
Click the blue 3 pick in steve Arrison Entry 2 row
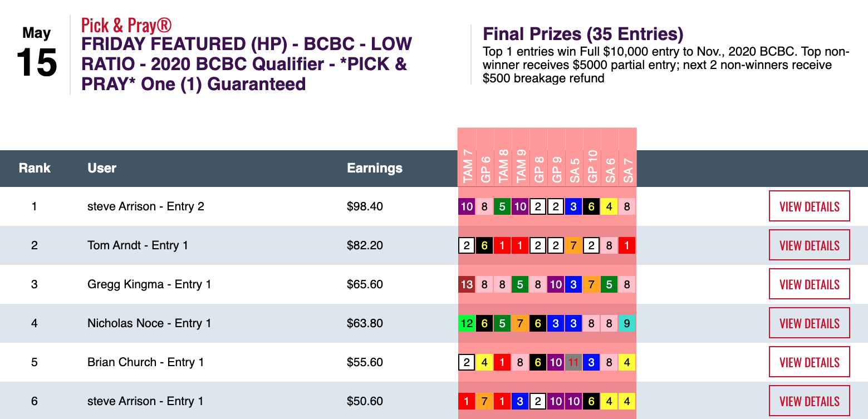coord(573,206)
